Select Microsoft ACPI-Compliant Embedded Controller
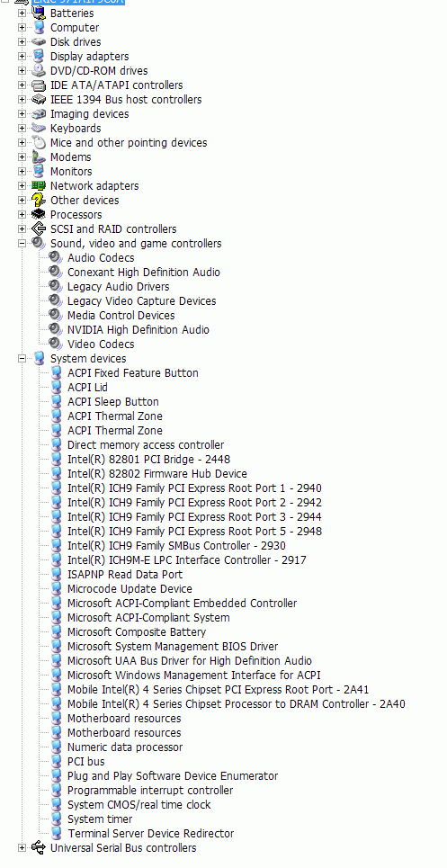Image resolution: width=447 pixels, height=868 pixels. click(x=182, y=603)
